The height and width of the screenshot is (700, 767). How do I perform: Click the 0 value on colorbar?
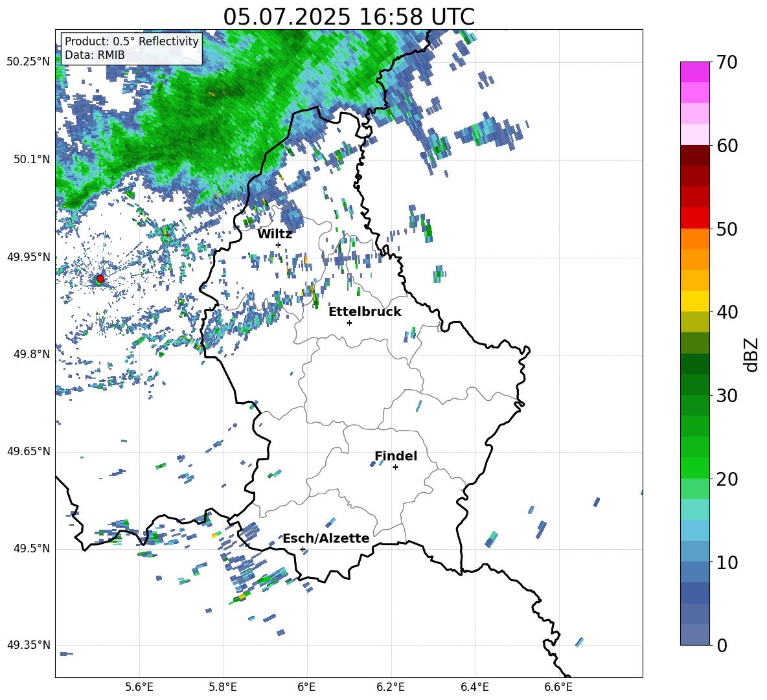pyautogui.click(x=722, y=646)
